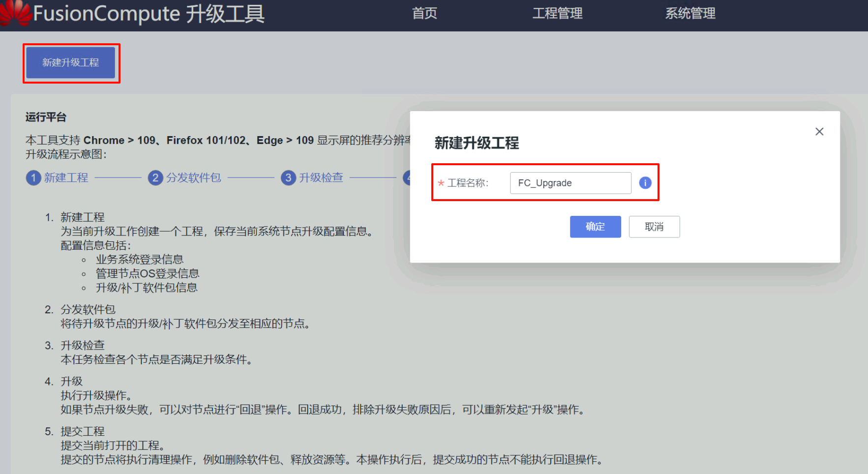Image resolution: width=868 pixels, height=474 pixels.
Task: Select the 升级检查 label in flow diagram
Action: click(x=321, y=178)
